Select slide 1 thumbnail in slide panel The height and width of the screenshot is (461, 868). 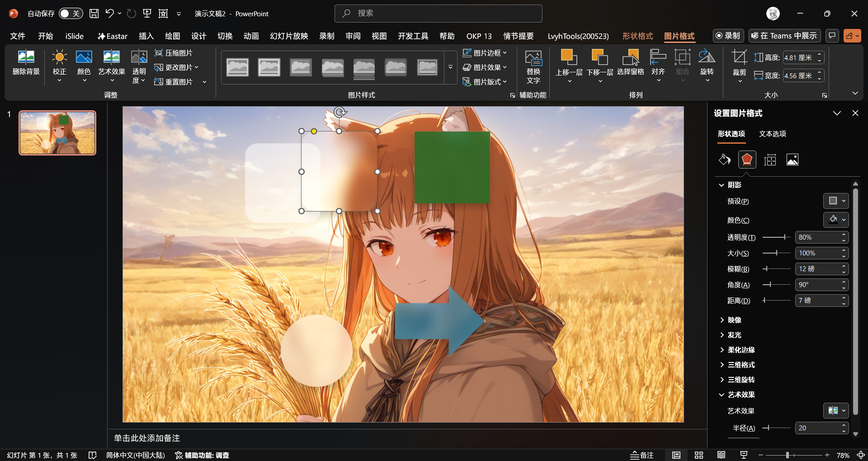point(57,133)
